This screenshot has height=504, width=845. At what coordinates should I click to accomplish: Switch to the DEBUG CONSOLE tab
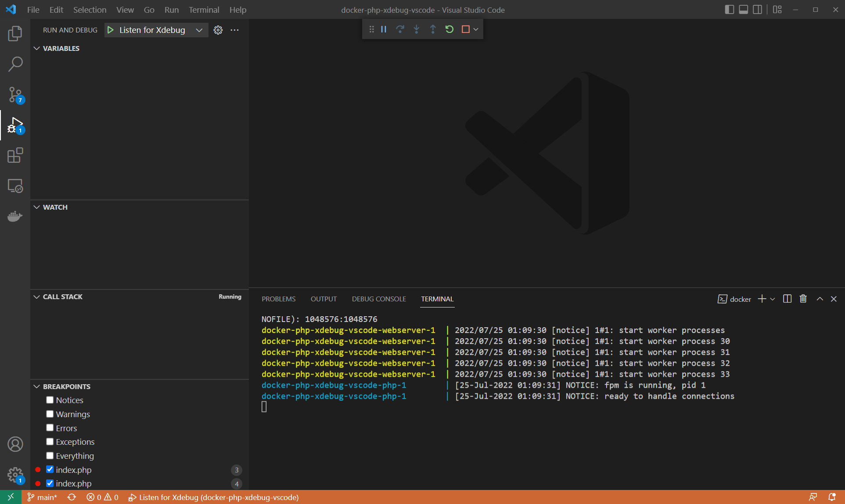pos(378,299)
